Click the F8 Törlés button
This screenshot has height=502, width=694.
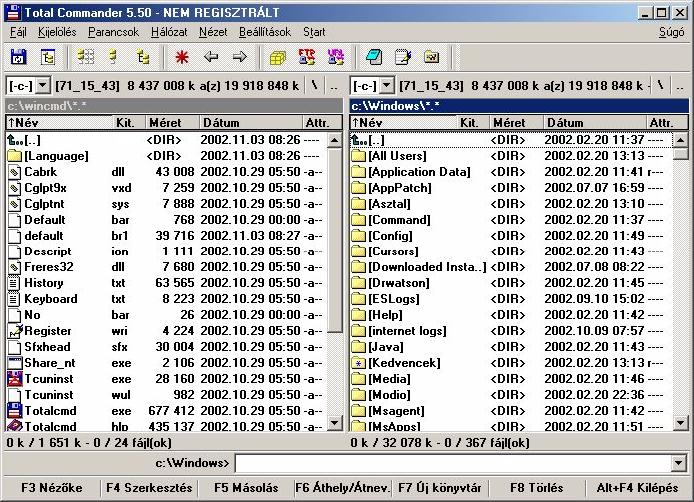click(x=537, y=488)
